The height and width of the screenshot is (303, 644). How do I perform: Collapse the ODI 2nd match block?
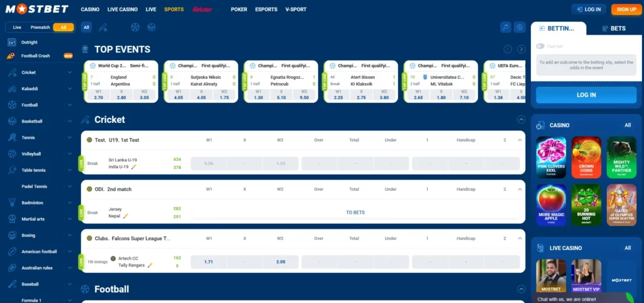coord(520,190)
